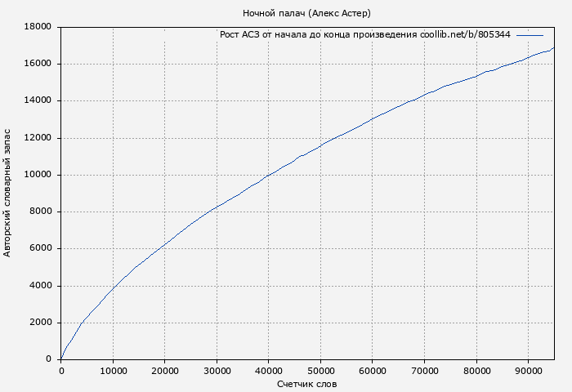The height and width of the screenshot is (392, 572).
Task: Click the 20000 x-axis tick label
Action: pos(164,371)
